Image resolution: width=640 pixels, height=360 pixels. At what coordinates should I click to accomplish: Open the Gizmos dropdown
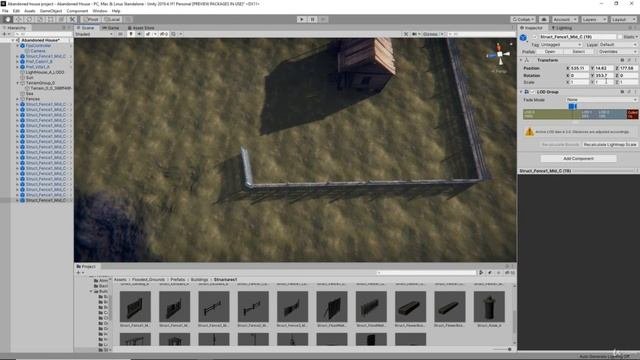tap(433, 34)
